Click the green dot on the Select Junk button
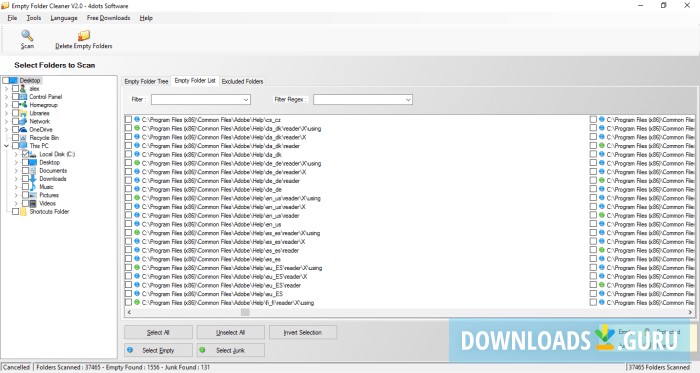This screenshot has height=373, width=700. tap(202, 350)
